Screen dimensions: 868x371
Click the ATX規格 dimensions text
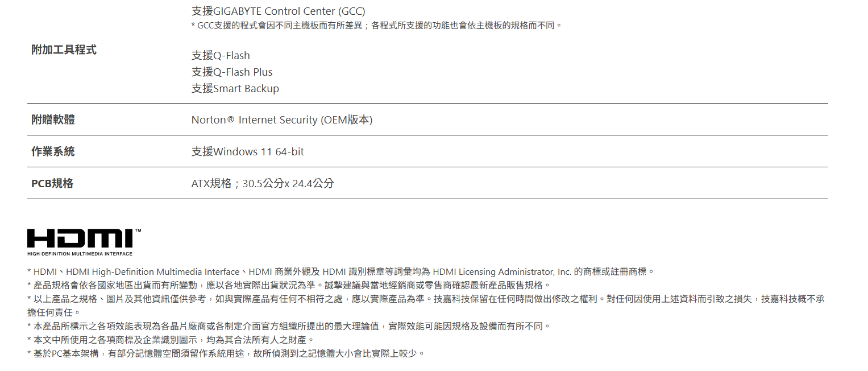click(x=263, y=184)
